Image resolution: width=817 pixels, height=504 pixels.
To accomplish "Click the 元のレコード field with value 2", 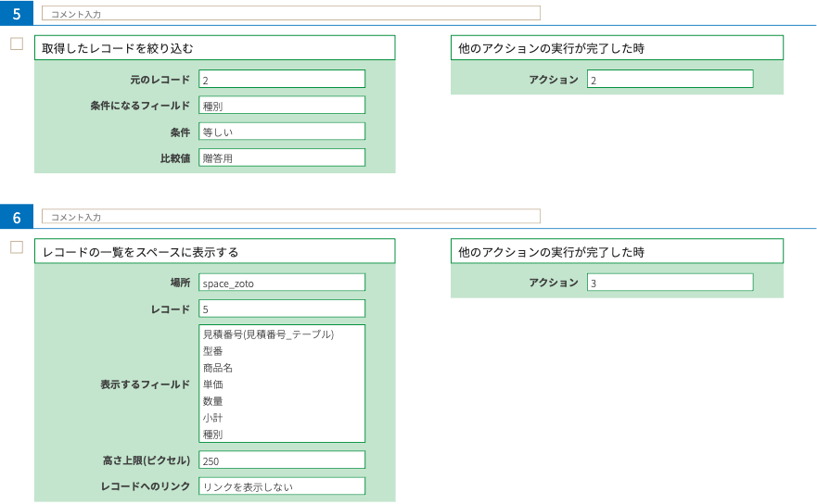I will click(x=282, y=79).
